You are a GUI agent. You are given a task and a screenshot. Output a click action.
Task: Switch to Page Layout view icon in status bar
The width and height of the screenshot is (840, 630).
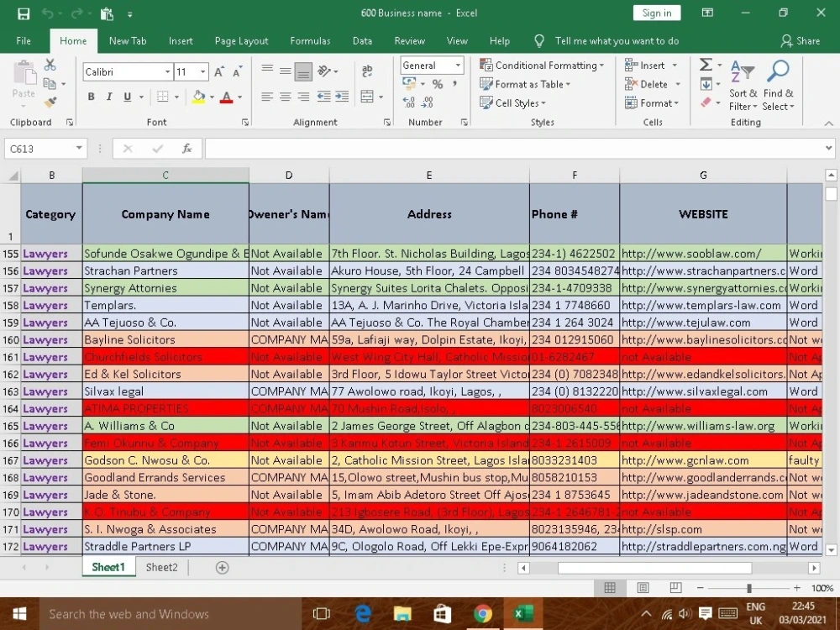(x=643, y=588)
